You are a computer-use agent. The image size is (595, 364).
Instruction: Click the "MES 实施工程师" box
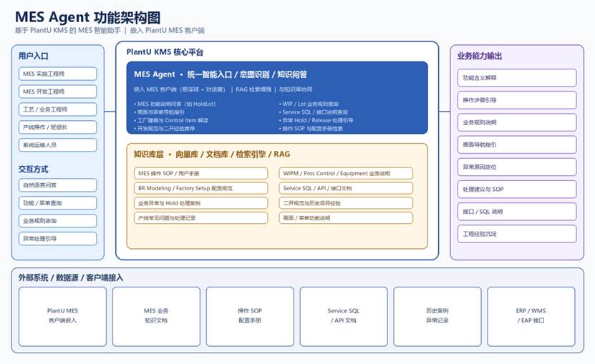(58, 74)
